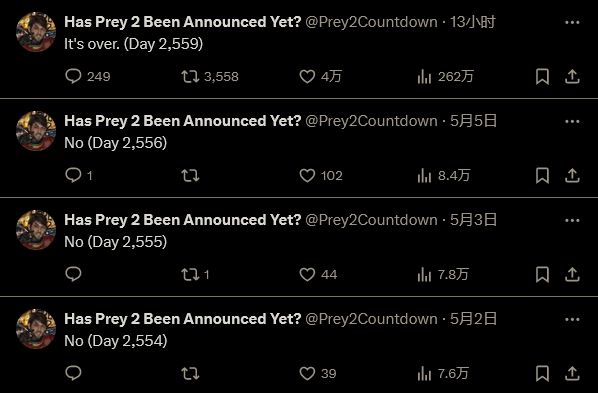Open more options on the 5月3日 tweet
The image size is (598, 393).
572,220
